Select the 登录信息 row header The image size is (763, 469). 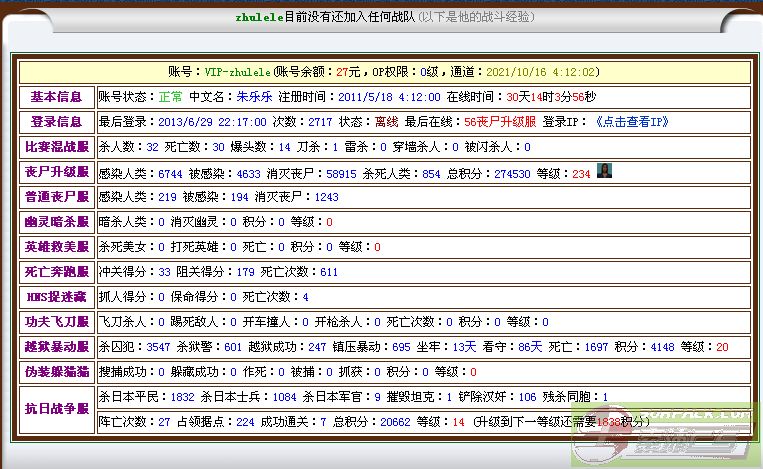[x=56, y=122]
